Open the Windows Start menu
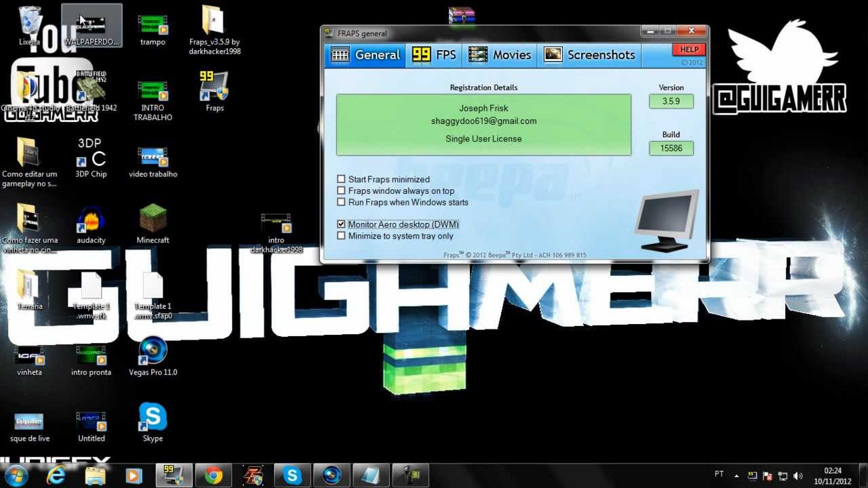 coord(16,475)
